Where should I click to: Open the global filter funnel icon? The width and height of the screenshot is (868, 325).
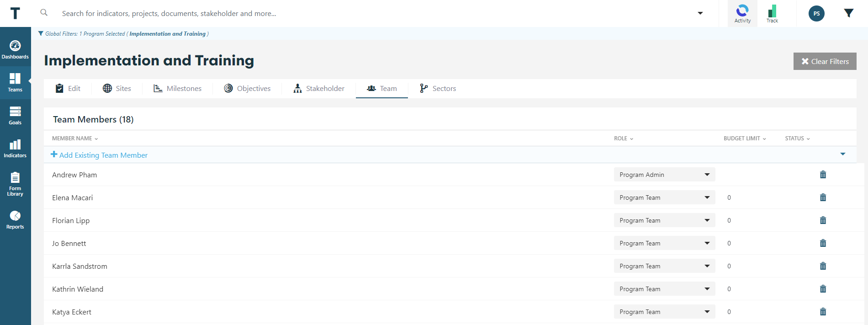[848, 13]
